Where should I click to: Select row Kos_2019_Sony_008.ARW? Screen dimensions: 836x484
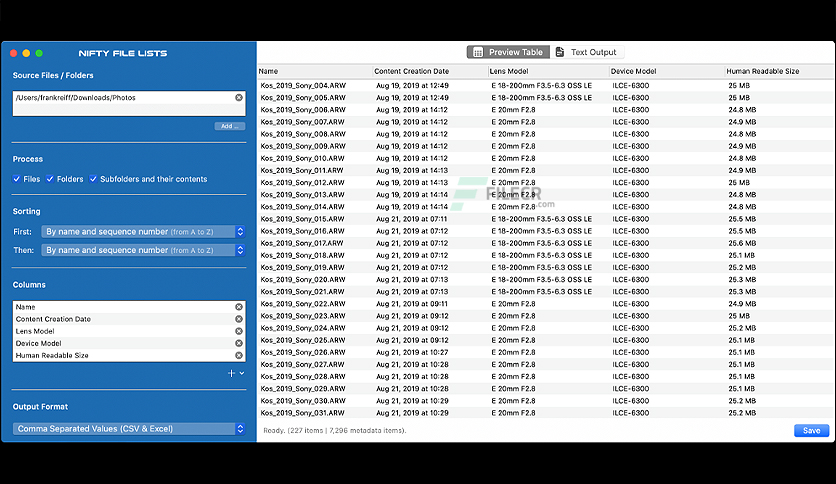(x=546, y=134)
